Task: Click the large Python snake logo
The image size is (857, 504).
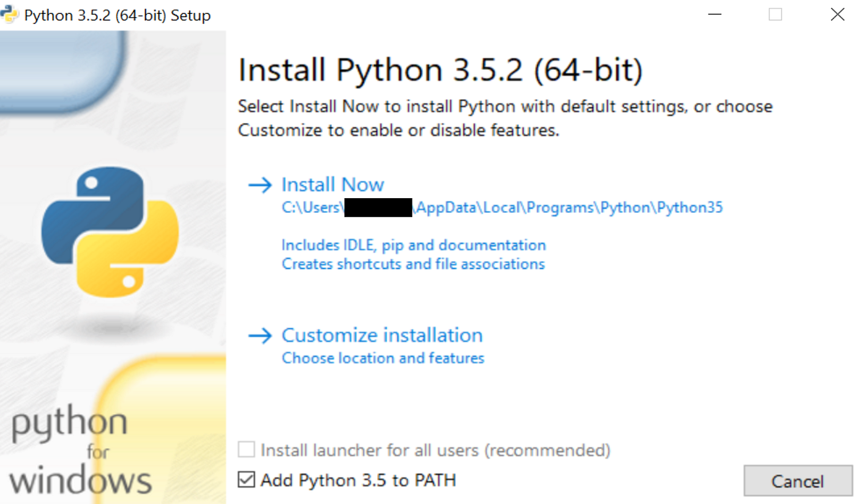Action: (110, 232)
